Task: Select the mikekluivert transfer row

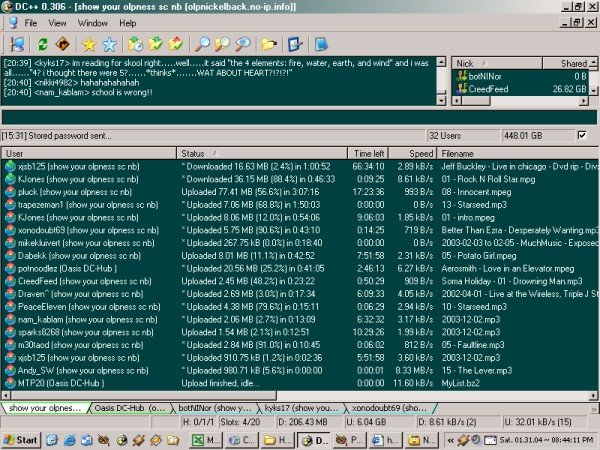Action: (x=299, y=243)
